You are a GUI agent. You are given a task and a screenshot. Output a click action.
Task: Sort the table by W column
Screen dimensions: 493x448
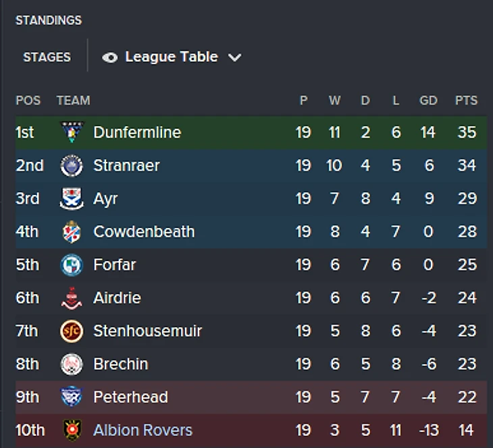[334, 101]
